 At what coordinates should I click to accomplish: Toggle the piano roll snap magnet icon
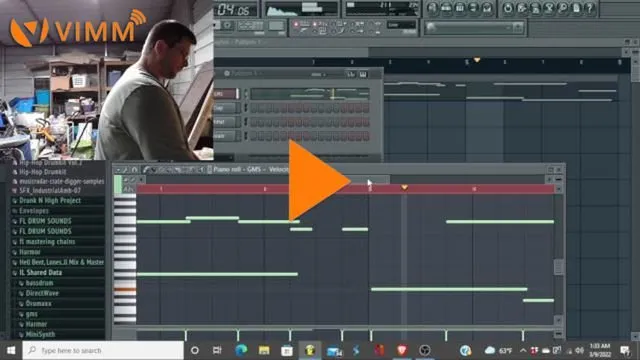135,170
